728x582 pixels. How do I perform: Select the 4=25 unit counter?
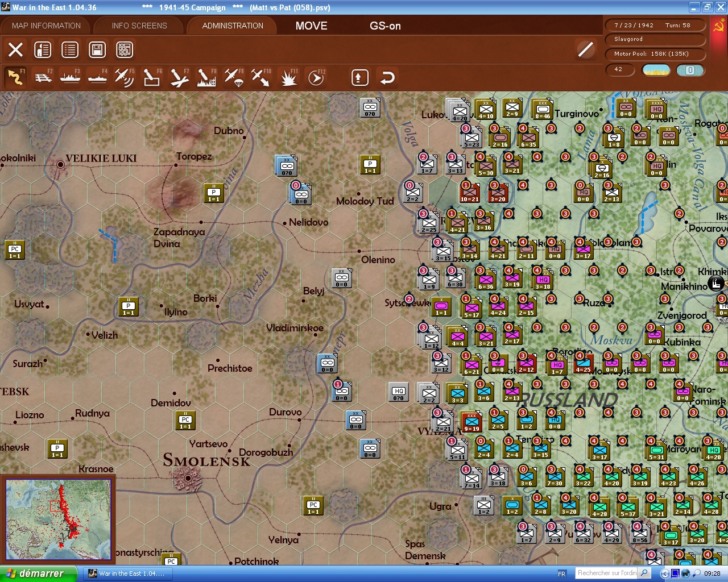pyautogui.click(x=583, y=363)
